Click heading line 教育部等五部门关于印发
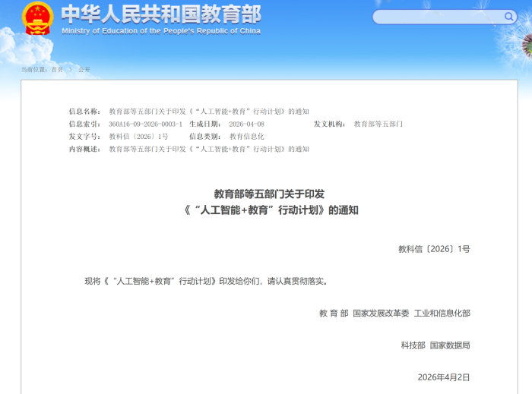532x394 pixels. pyautogui.click(x=269, y=194)
